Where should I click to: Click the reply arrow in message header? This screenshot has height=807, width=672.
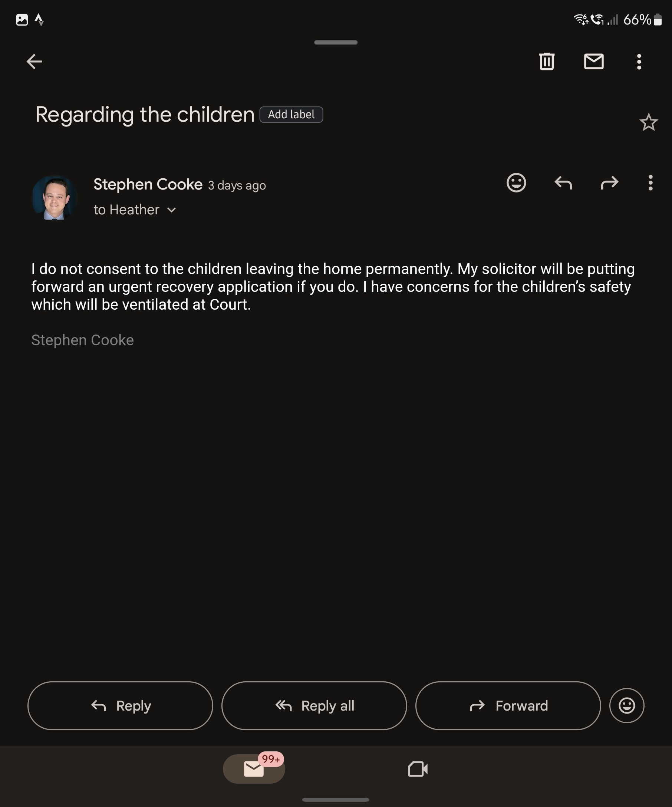(563, 182)
